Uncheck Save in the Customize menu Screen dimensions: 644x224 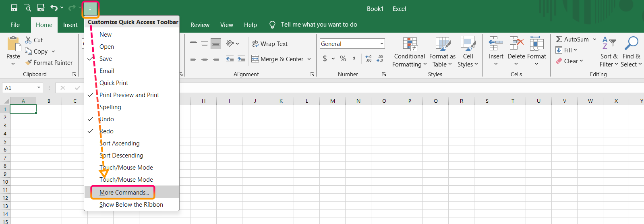(132, 59)
